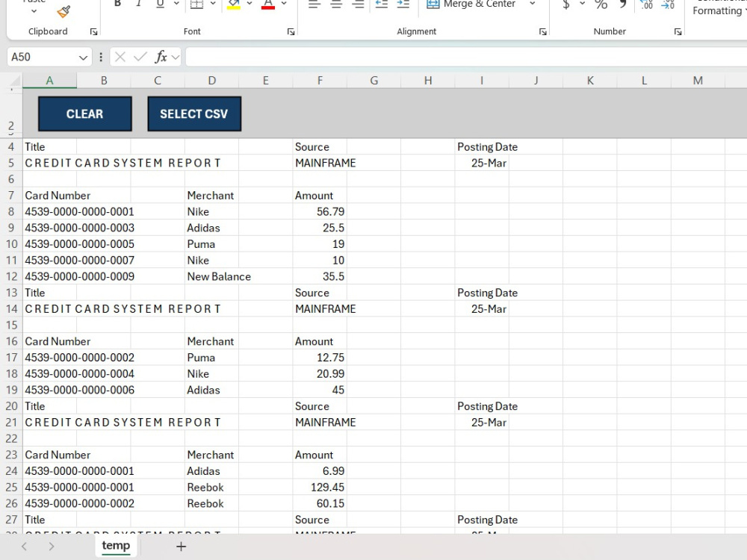Go to previous sheet arrow
The image size is (747, 560).
click(25, 547)
